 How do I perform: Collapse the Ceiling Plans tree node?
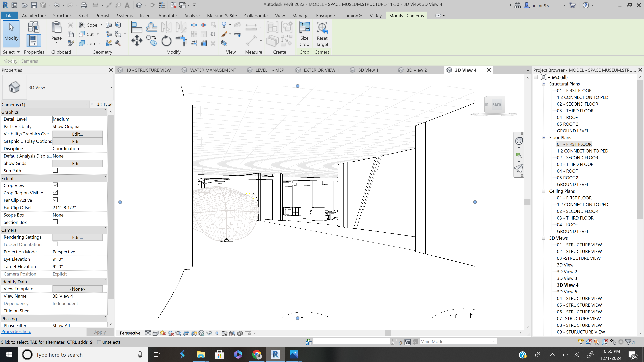point(544,191)
